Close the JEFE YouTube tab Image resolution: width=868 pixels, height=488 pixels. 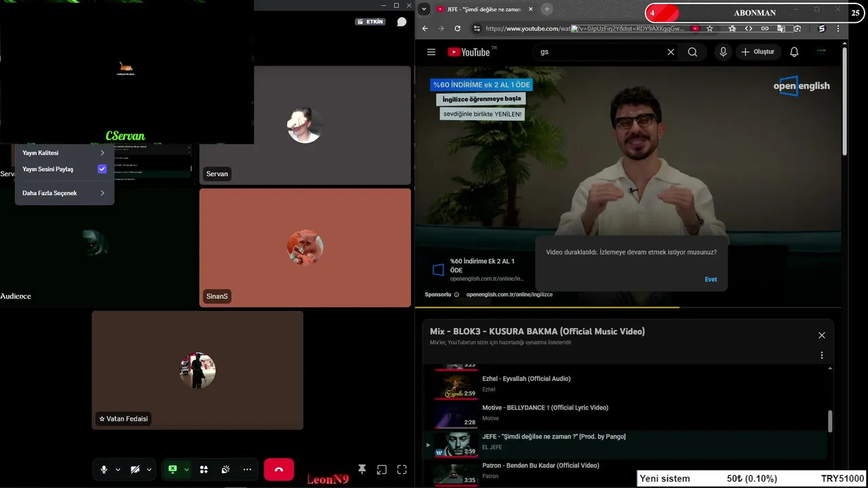coord(530,9)
